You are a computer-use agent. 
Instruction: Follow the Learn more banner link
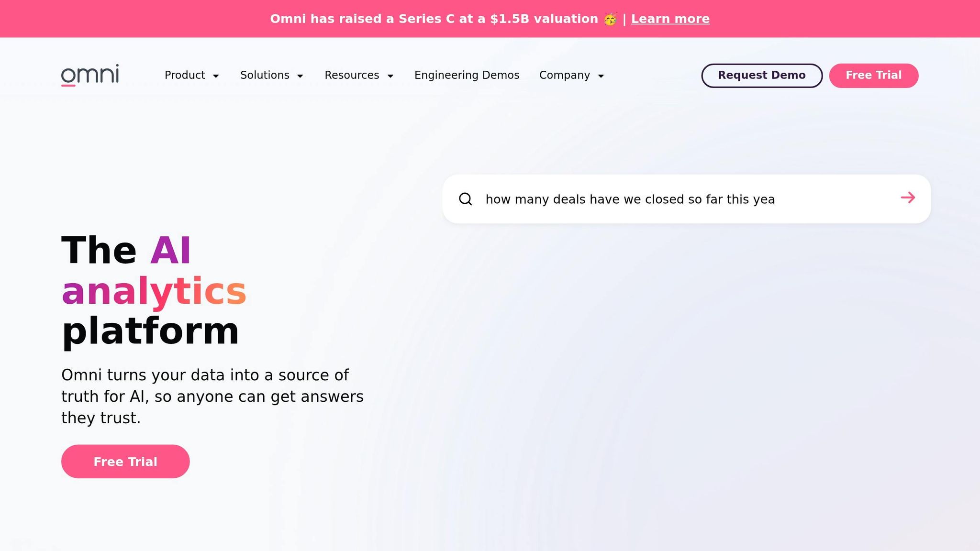pyautogui.click(x=670, y=19)
